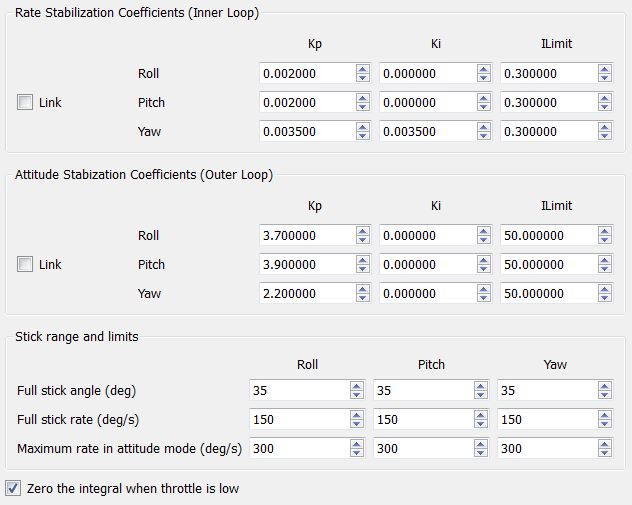Increase Maximum rate in attitude mode Yaw
Image resolution: width=632 pixels, height=505 pixels.
coord(605,444)
